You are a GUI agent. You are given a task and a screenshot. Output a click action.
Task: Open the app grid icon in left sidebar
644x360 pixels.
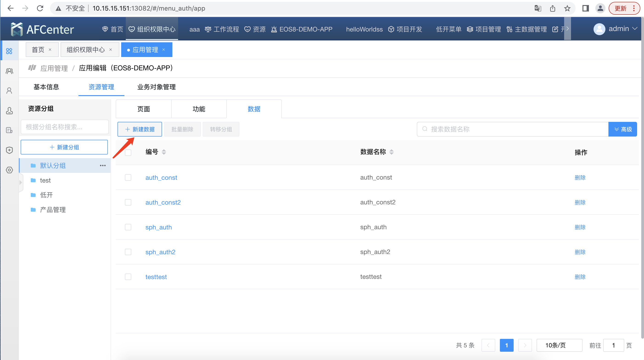coord(9,50)
